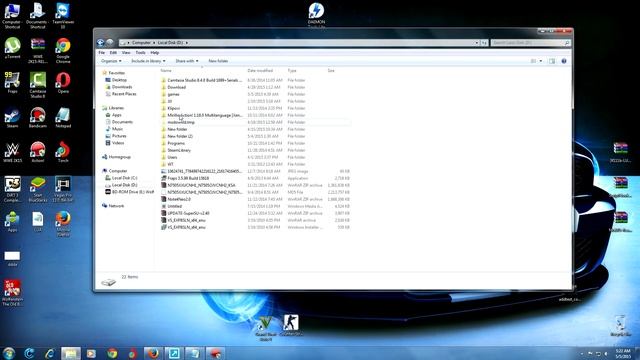The width and height of the screenshot is (640, 360).
Task: Open the Vegas Pro desktop shortcut
Action: (x=63, y=189)
